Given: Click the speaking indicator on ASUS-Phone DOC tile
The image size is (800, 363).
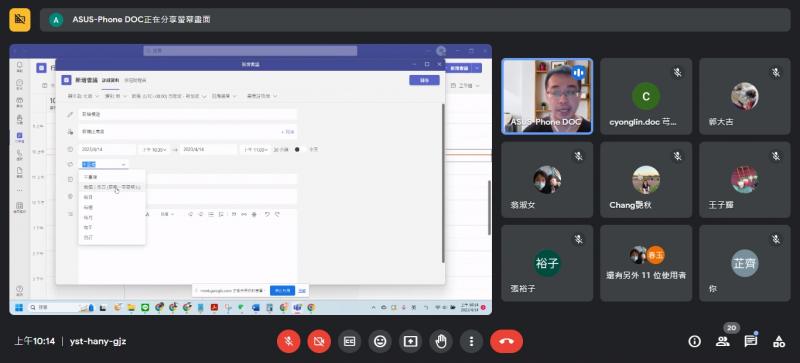Looking at the screenshot, I should (579, 72).
